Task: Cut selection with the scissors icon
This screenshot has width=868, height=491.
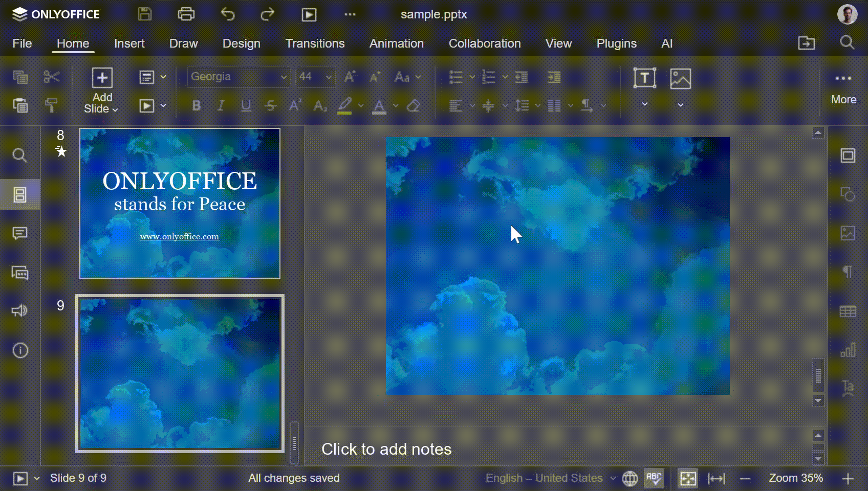Action: (51, 77)
